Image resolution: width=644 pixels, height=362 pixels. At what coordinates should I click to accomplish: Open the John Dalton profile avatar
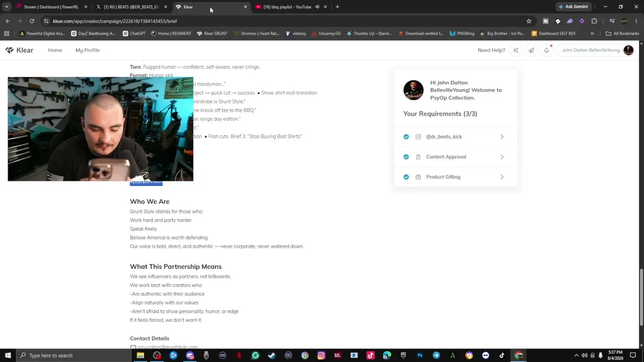pyautogui.click(x=628, y=50)
